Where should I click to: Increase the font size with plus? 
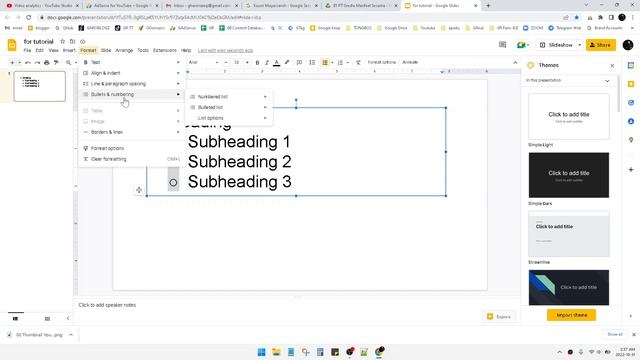tap(247, 62)
